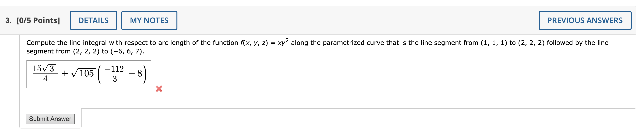The image size is (644, 130).
Task: Click the MY NOTES toolbar button
Action: [x=149, y=20]
